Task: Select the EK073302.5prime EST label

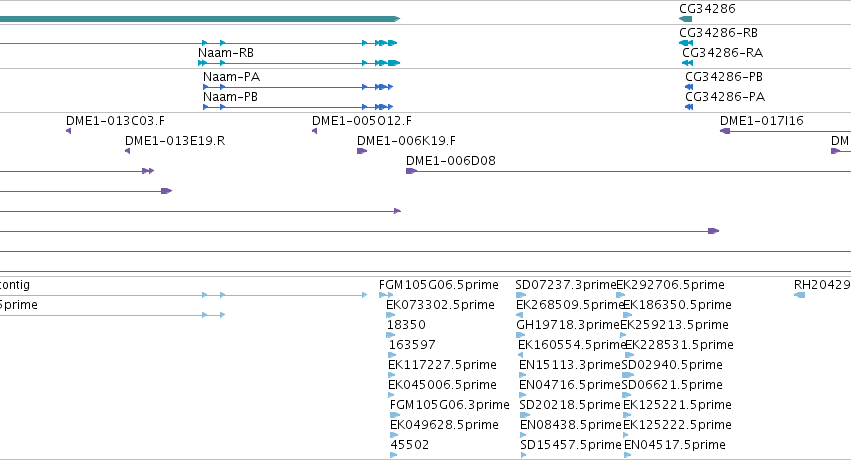Action: [440, 305]
